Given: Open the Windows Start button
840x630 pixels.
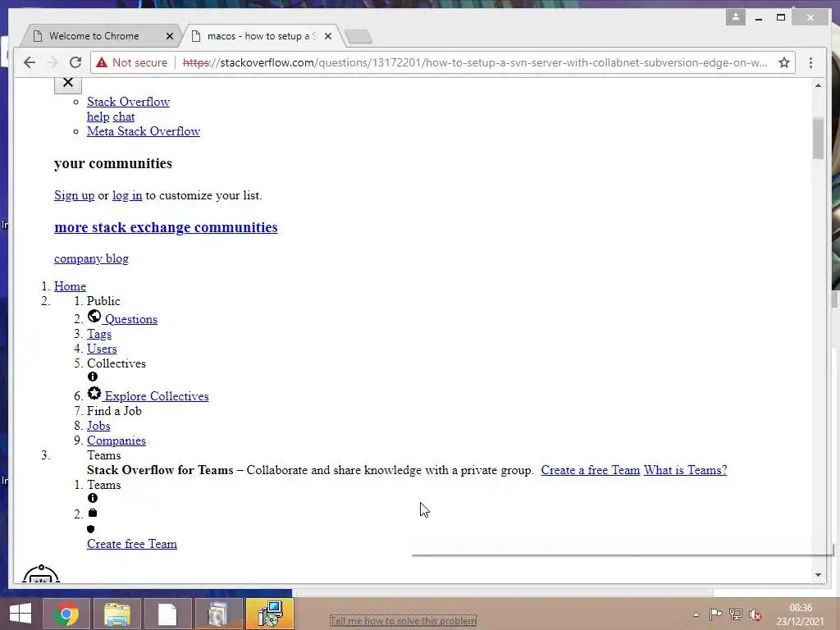Looking at the screenshot, I should [x=21, y=614].
